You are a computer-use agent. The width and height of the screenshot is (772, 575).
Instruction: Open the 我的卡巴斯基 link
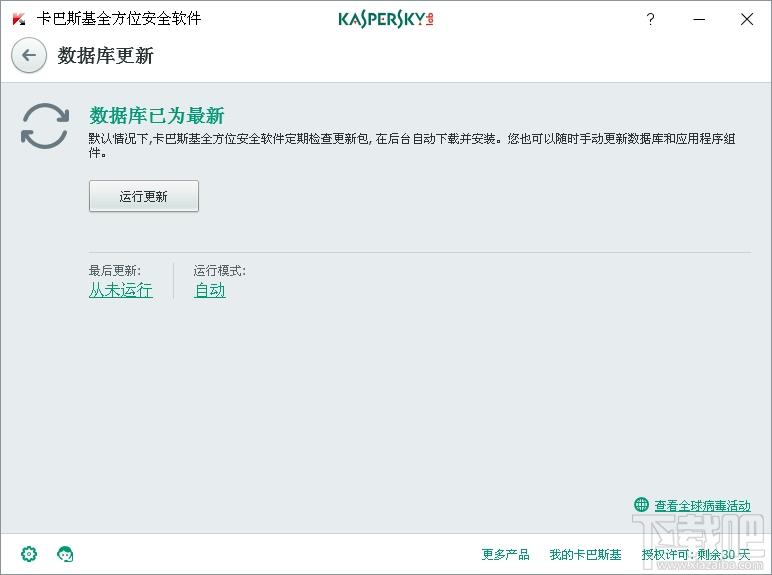coord(585,555)
